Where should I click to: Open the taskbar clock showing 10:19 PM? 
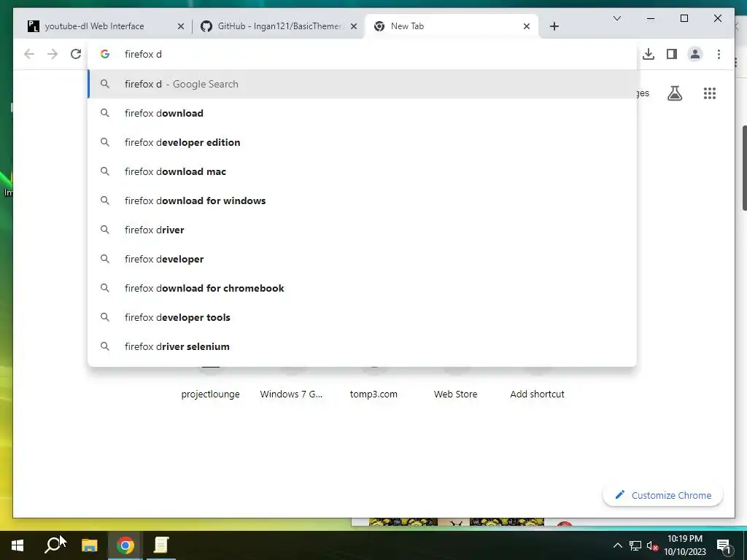click(x=685, y=545)
